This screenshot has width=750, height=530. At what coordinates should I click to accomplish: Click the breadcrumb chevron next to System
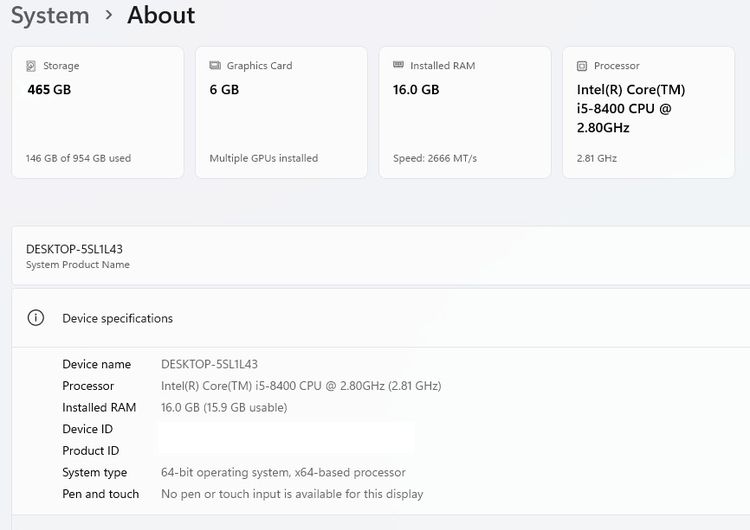[x=108, y=16]
